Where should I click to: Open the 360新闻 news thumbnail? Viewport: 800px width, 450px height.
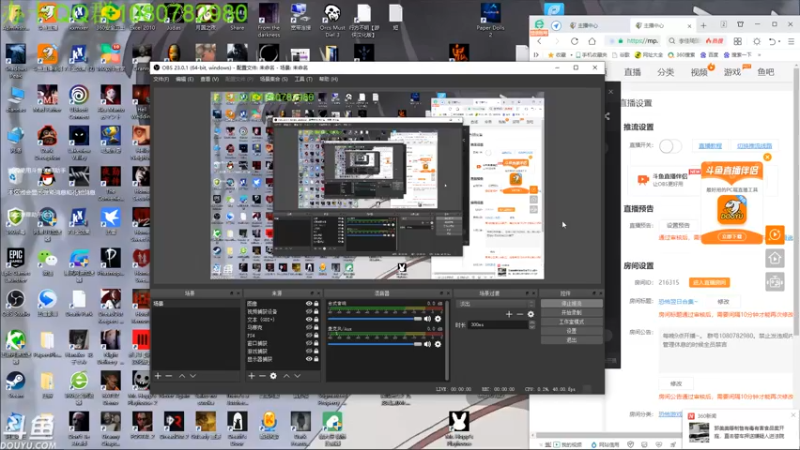click(698, 432)
